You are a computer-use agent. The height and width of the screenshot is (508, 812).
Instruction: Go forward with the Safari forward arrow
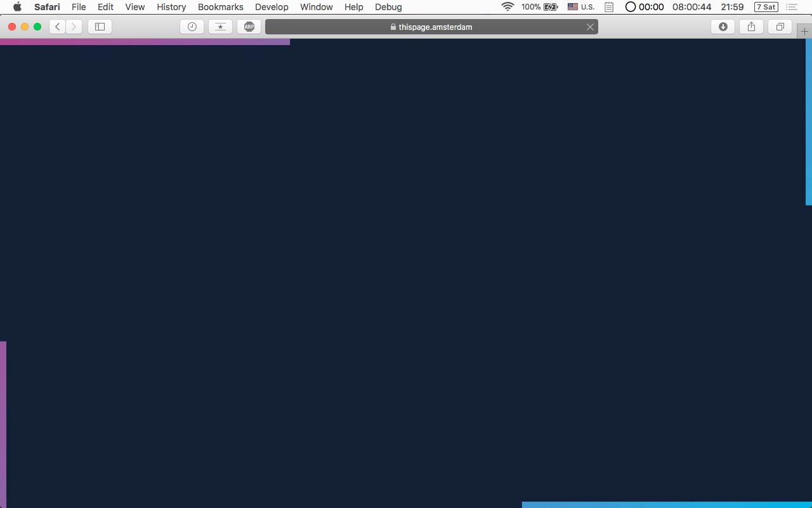coord(74,27)
